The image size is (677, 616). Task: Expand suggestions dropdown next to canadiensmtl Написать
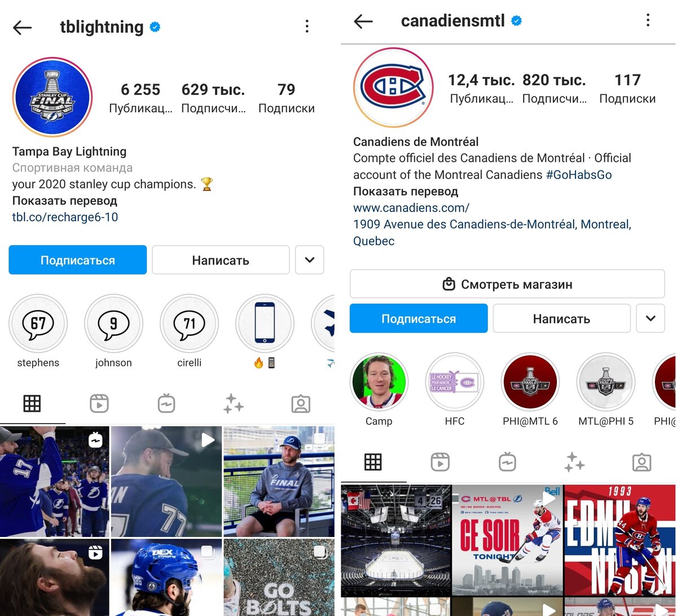(x=650, y=318)
